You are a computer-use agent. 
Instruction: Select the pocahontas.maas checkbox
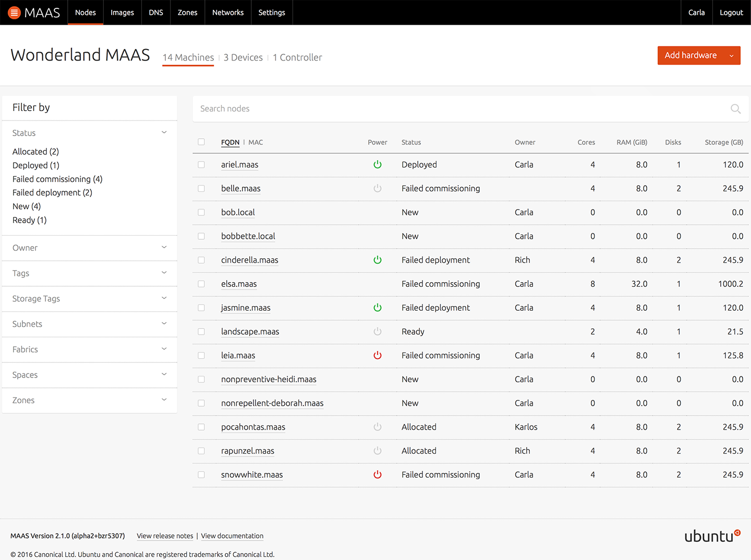[x=201, y=427]
